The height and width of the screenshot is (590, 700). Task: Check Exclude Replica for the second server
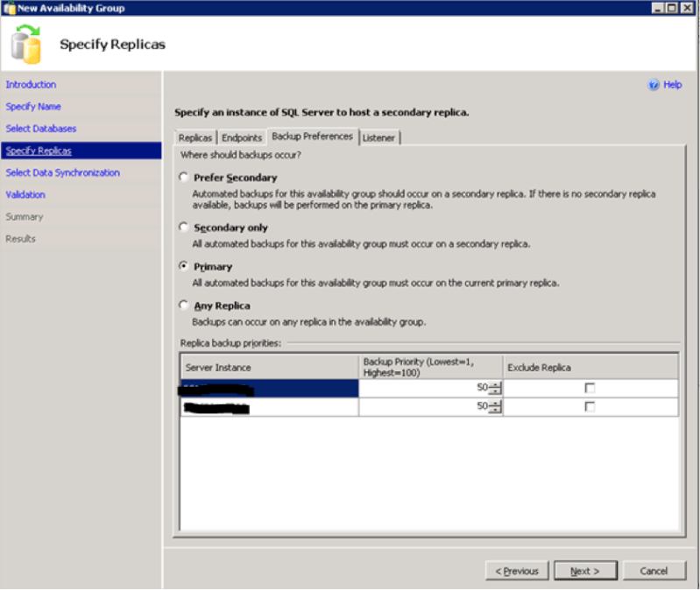[x=590, y=407]
